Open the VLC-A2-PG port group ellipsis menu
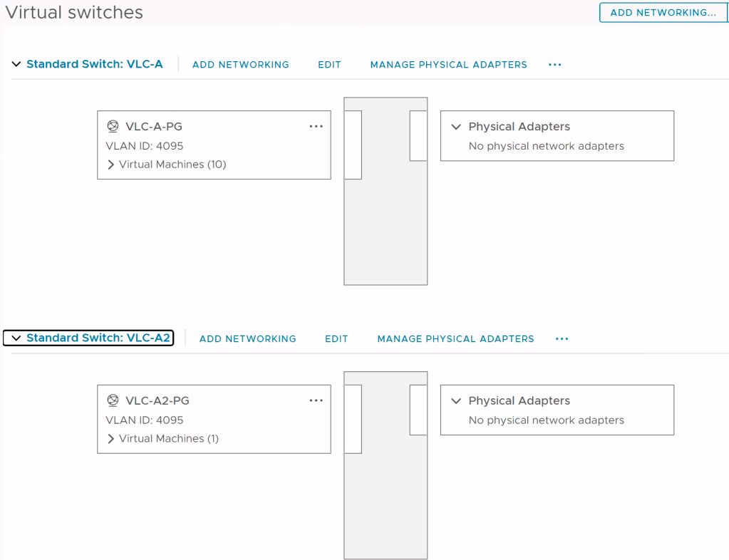Screen dimensions: 729x560 (x=316, y=401)
